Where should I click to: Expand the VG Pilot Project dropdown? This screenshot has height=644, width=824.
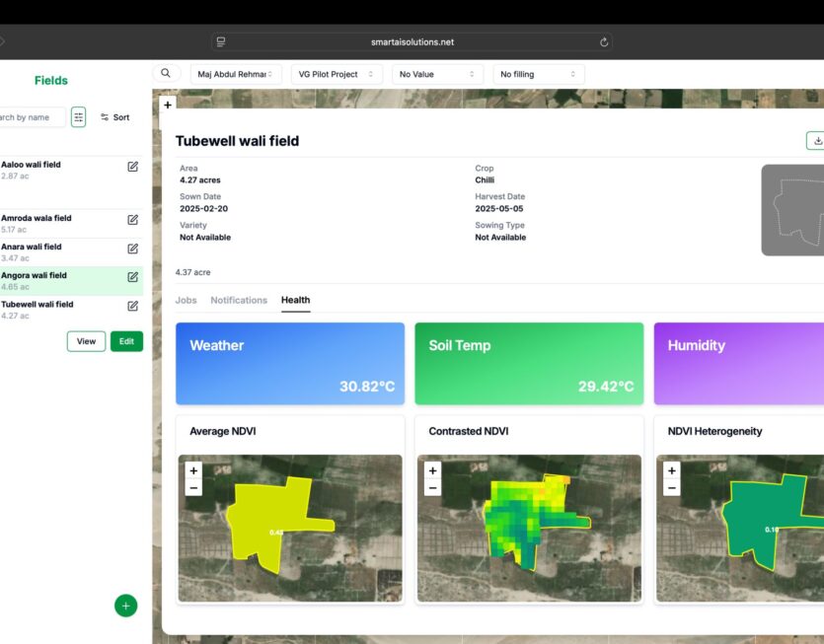[x=337, y=74]
